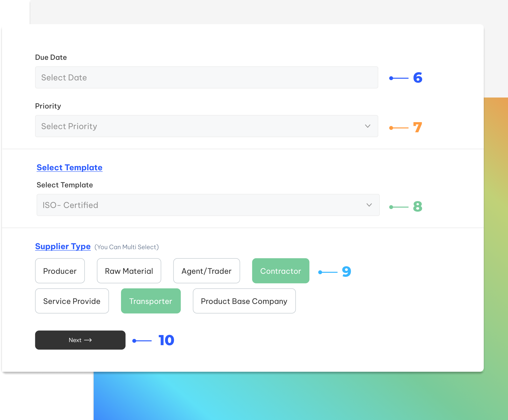Follow the Select Template heading link
508x420 pixels.
point(70,167)
